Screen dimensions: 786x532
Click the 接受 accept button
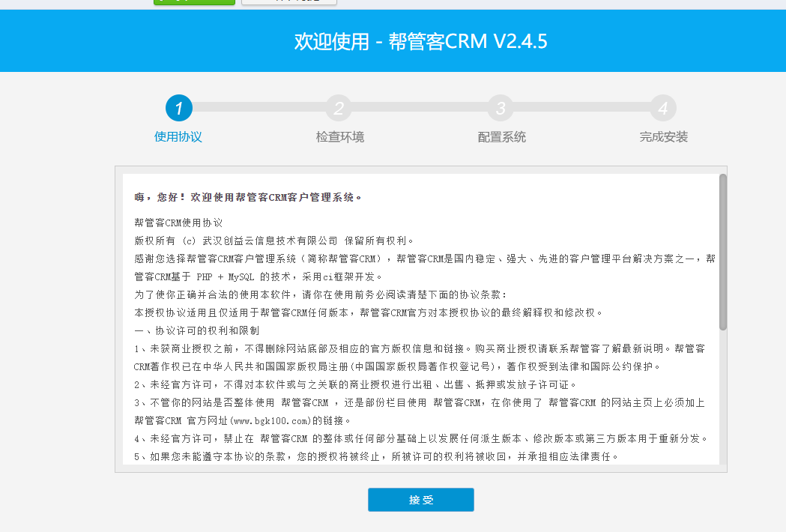click(x=420, y=500)
